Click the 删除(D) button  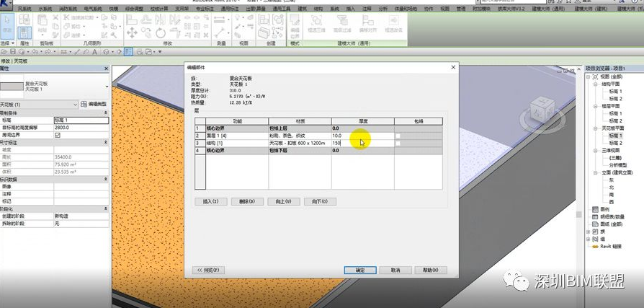pos(247,201)
